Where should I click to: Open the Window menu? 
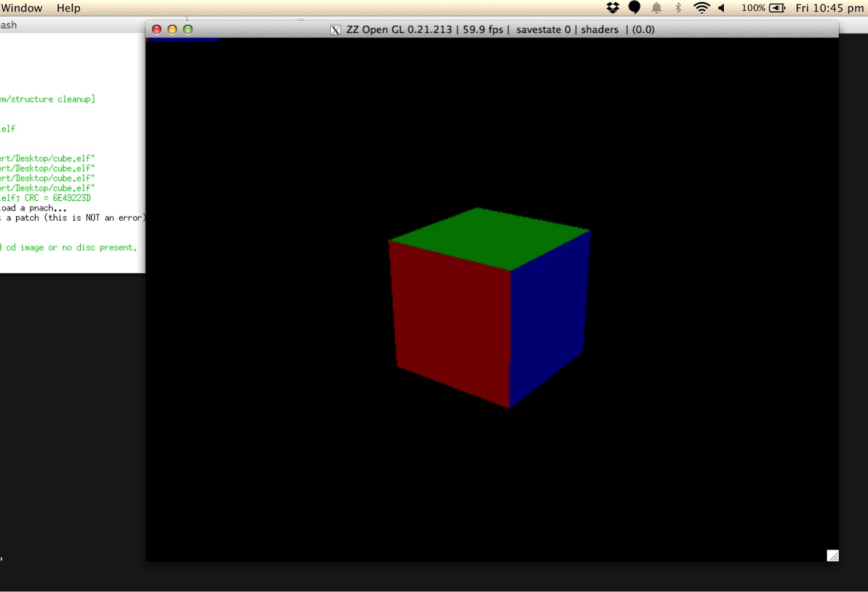pyautogui.click(x=23, y=8)
